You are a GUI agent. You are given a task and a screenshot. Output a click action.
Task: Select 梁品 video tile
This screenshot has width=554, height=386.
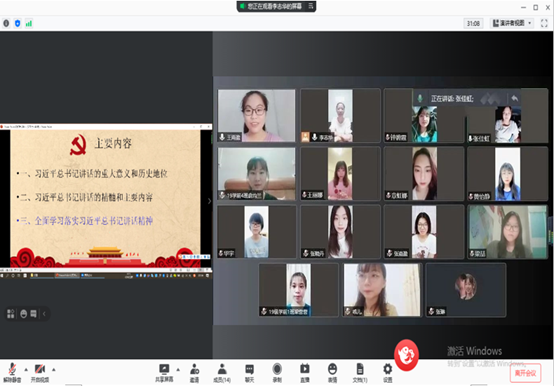pyautogui.click(x=507, y=232)
